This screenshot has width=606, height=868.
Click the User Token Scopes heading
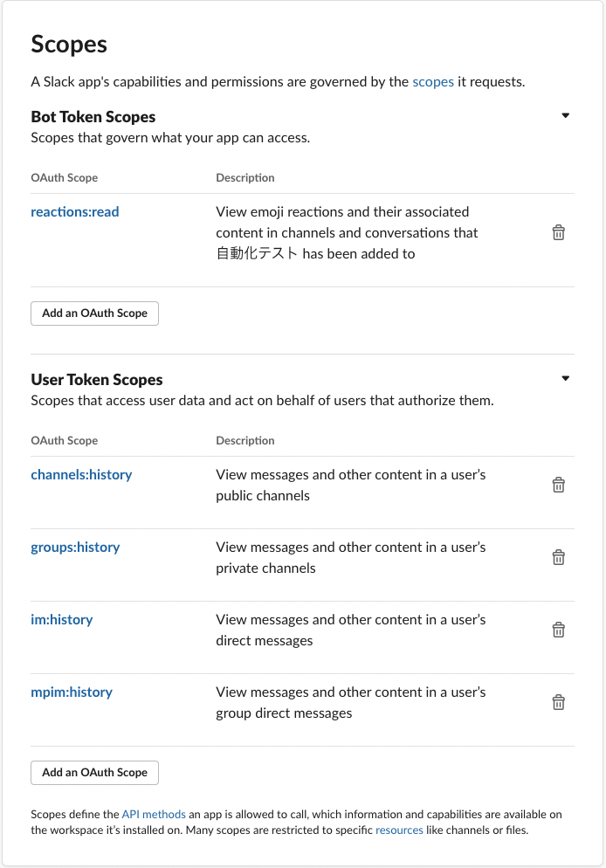point(97,380)
